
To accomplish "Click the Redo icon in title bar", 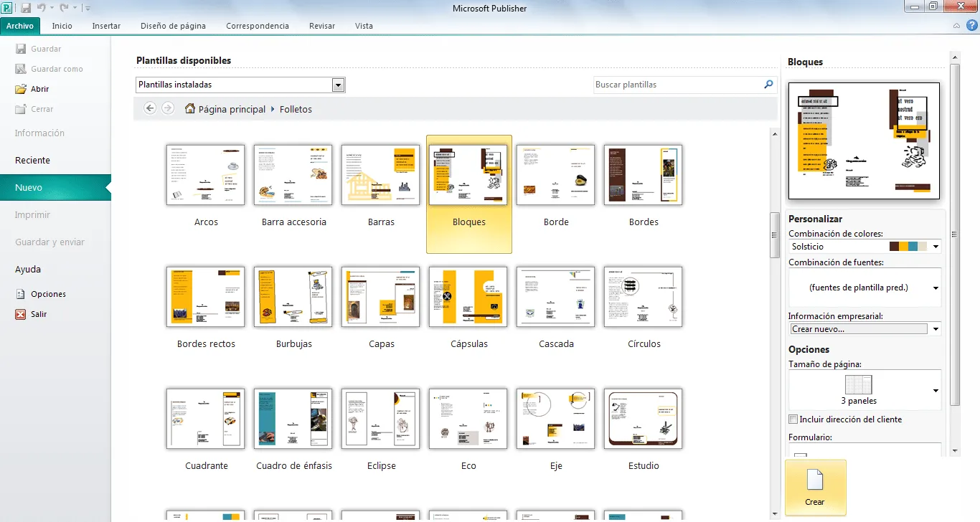I will point(64,8).
